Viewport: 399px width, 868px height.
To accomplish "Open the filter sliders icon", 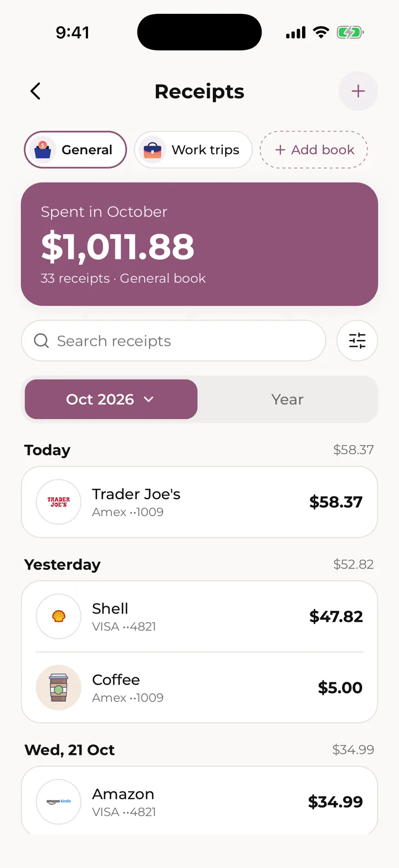I will [x=357, y=341].
